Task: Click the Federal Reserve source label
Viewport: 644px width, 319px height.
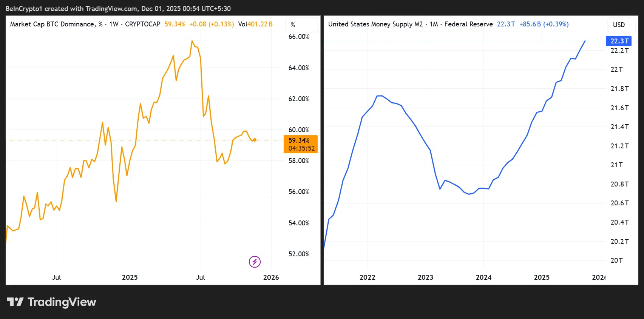Action: pyautogui.click(x=468, y=24)
